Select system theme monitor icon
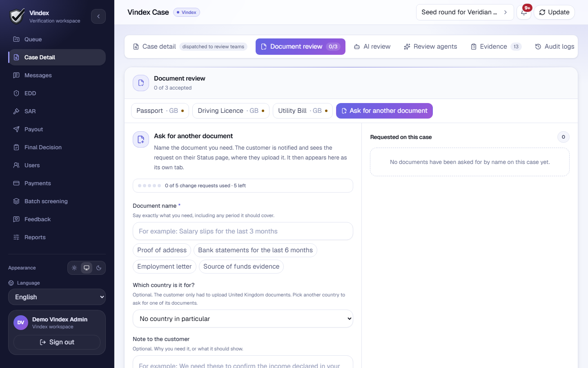Screen dimensions: 588x368 click(x=87, y=268)
